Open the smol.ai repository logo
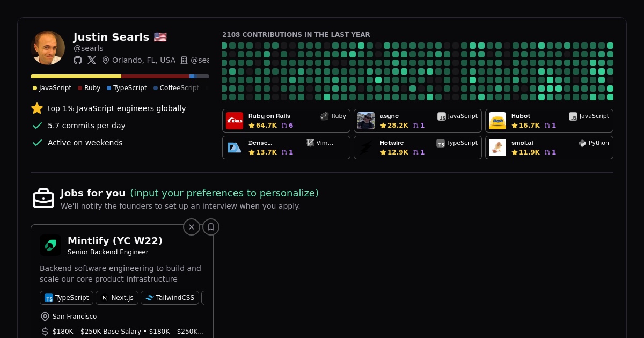 tap(497, 148)
